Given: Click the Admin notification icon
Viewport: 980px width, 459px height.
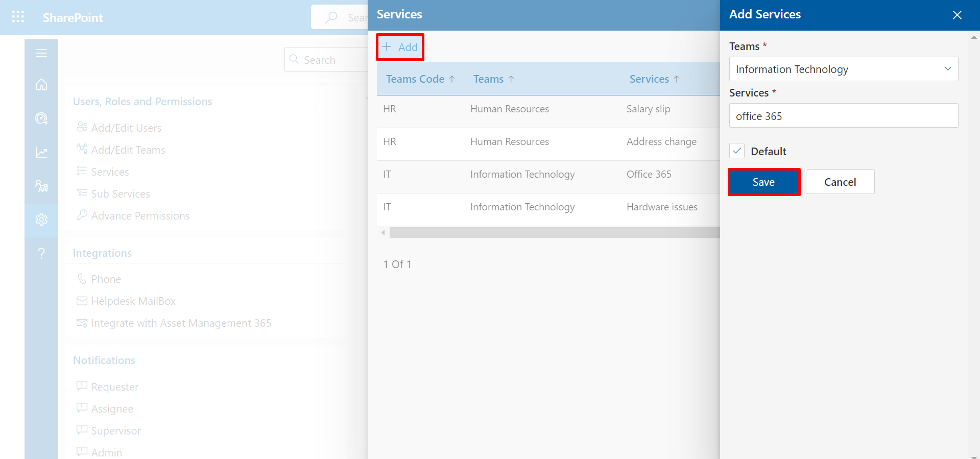Looking at the screenshot, I should click(82, 452).
